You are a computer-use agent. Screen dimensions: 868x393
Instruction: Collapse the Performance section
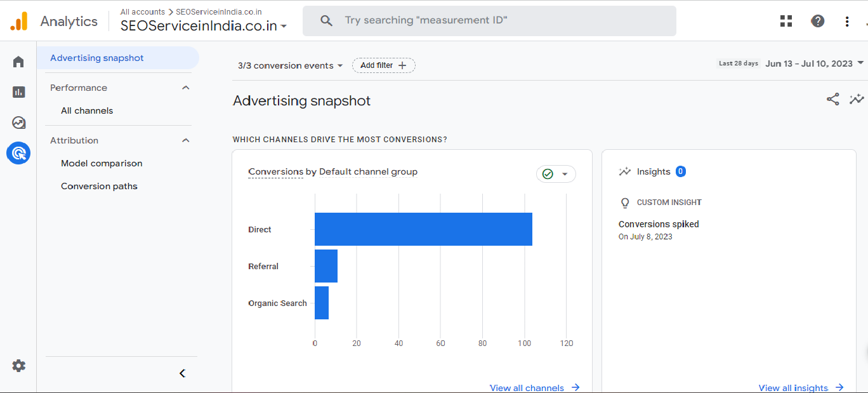point(185,88)
